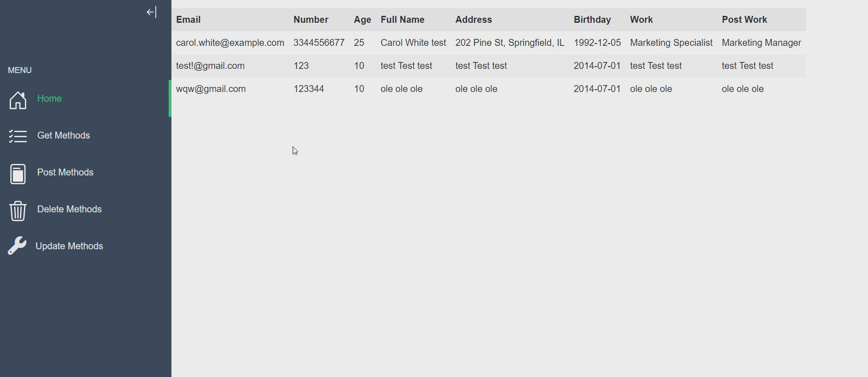Click the Birthday column header
Image resolution: width=868 pixels, height=377 pixels.
[x=592, y=20]
